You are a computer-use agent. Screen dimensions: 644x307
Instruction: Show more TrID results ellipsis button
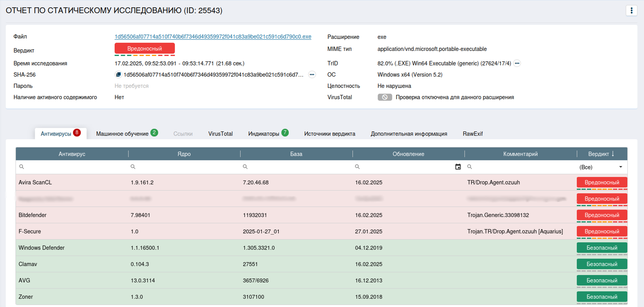(x=517, y=63)
